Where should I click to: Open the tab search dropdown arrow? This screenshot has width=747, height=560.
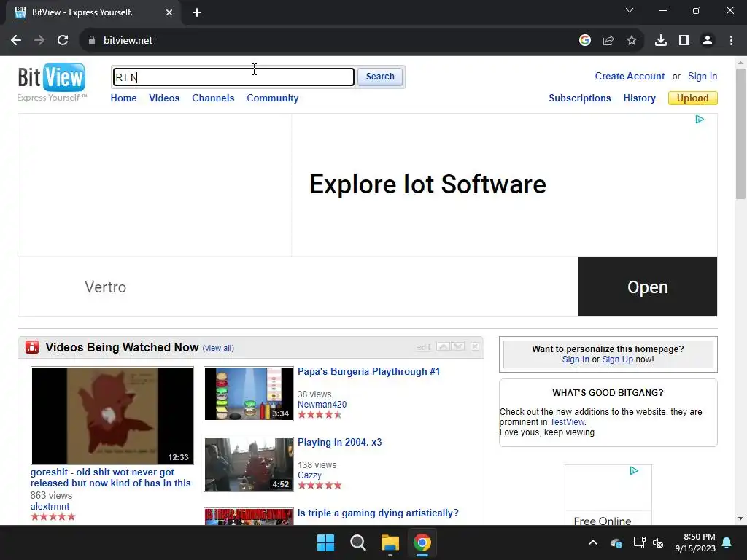click(630, 10)
